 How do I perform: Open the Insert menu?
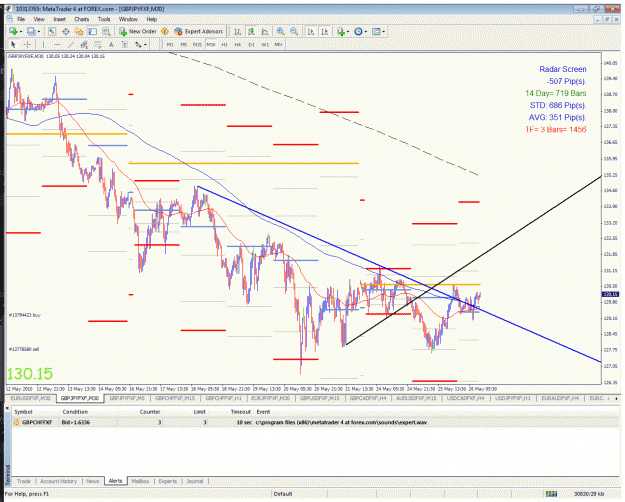[x=60, y=19]
